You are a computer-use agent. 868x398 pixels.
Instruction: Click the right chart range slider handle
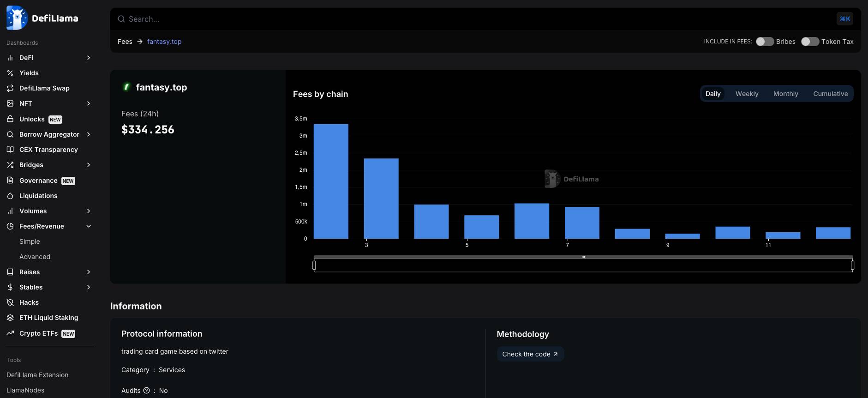pos(852,265)
